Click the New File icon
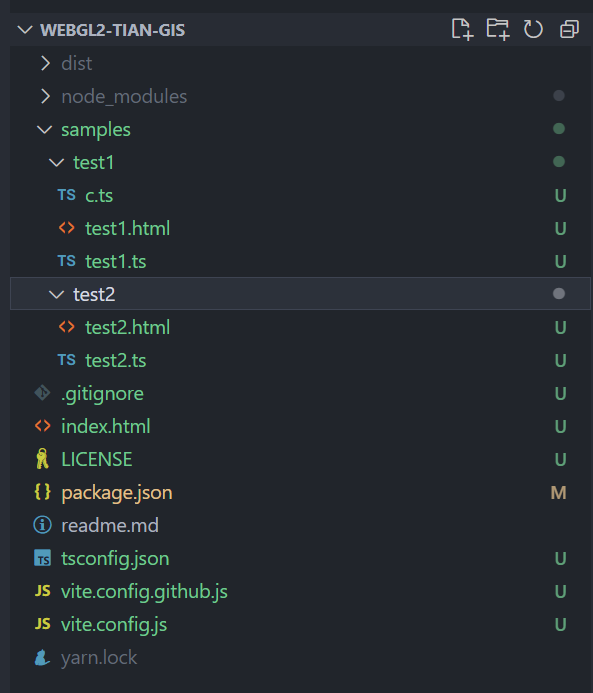The image size is (593, 693). [x=462, y=30]
